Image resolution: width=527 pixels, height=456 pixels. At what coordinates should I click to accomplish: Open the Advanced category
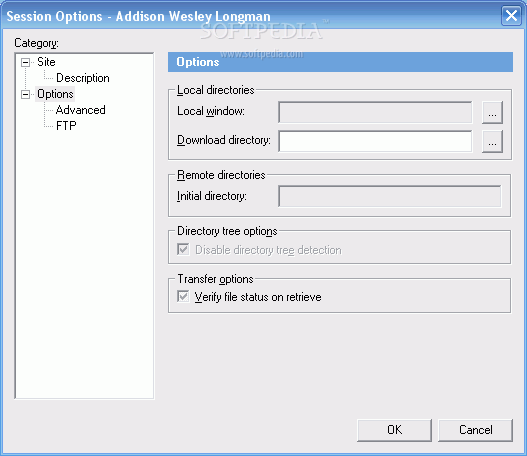pyautogui.click(x=81, y=110)
